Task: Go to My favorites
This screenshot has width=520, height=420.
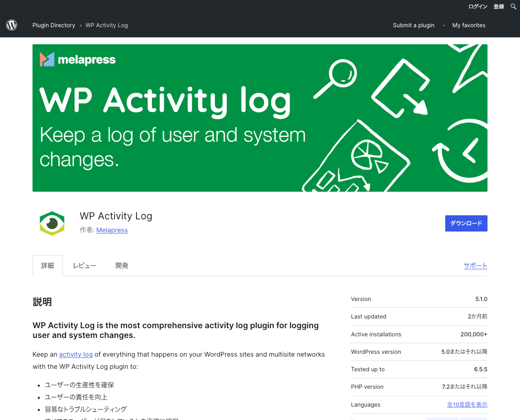Action: coord(469,25)
